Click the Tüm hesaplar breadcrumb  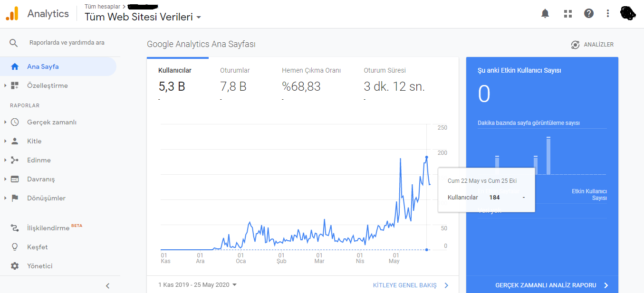point(103,7)
